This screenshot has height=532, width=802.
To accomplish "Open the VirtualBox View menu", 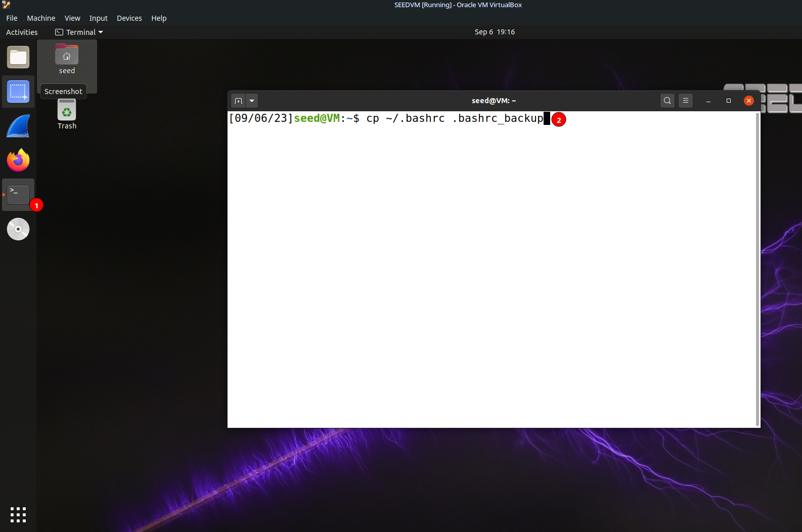I will pyautogui.click(x=72, y=18).
